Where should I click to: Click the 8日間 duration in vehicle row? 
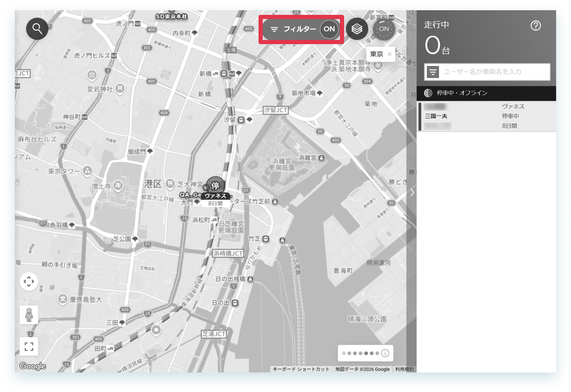click(x=509, y=125)
